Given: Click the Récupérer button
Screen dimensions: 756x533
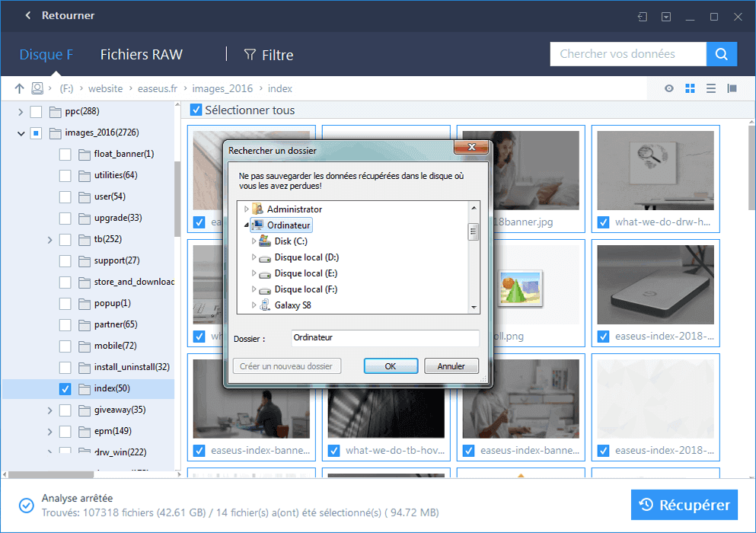Looking at the screenshot, I should [684, 505].
